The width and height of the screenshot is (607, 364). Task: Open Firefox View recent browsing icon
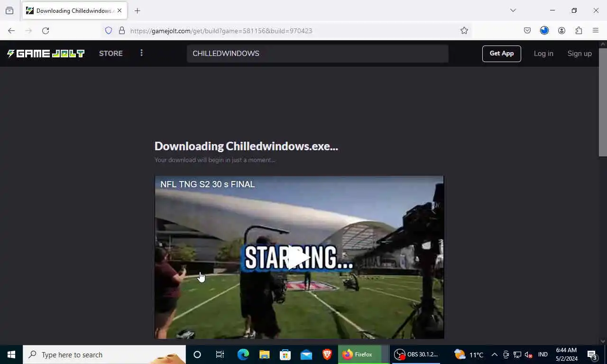point(9,10)
